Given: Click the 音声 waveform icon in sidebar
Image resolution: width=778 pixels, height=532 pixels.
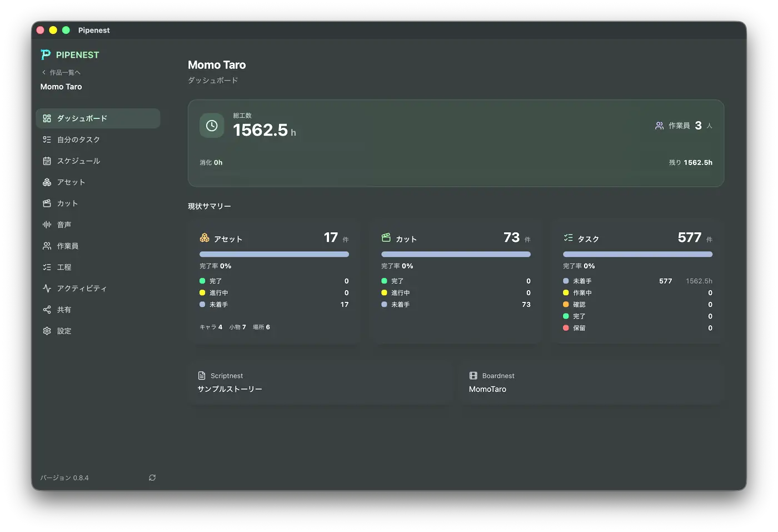Looking at the screenshot, I should pyautogui.click(x=47, y=225).
